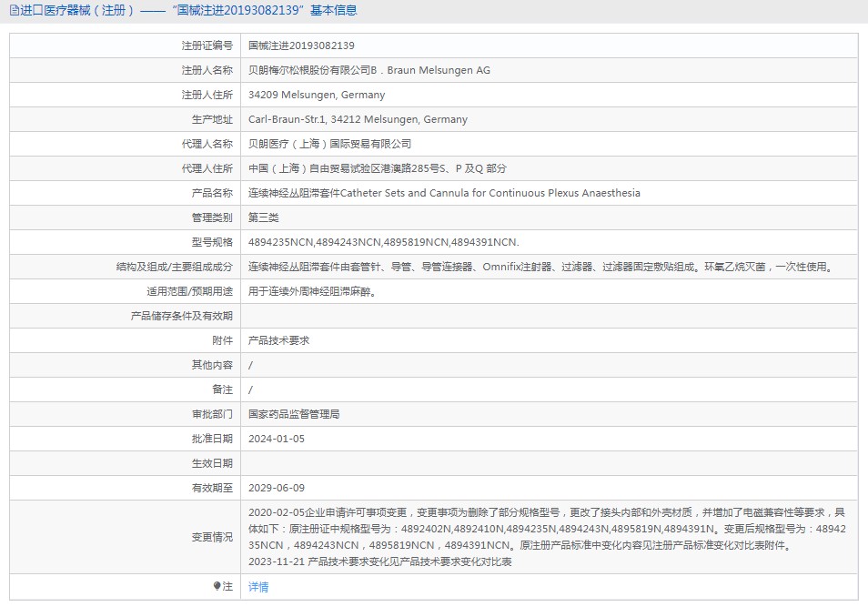
Task: Click the 产品储存条件及有效期 label
Action: [182, 316]
